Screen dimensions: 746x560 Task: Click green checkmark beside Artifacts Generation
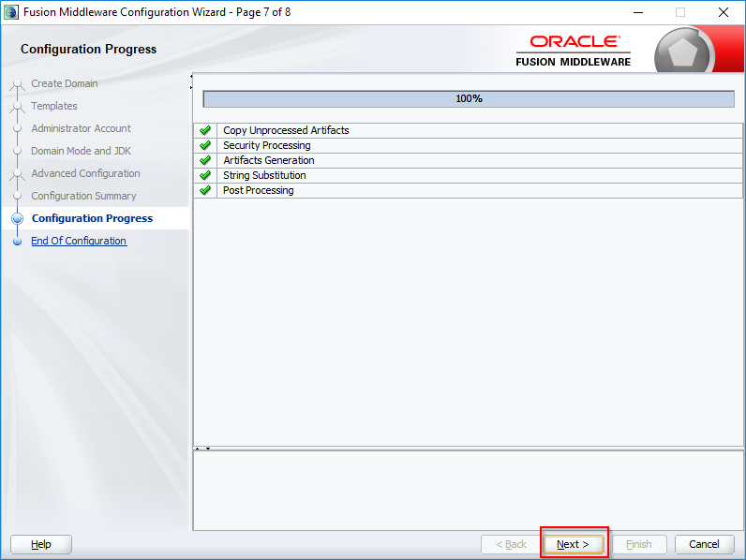click(205, 160)
